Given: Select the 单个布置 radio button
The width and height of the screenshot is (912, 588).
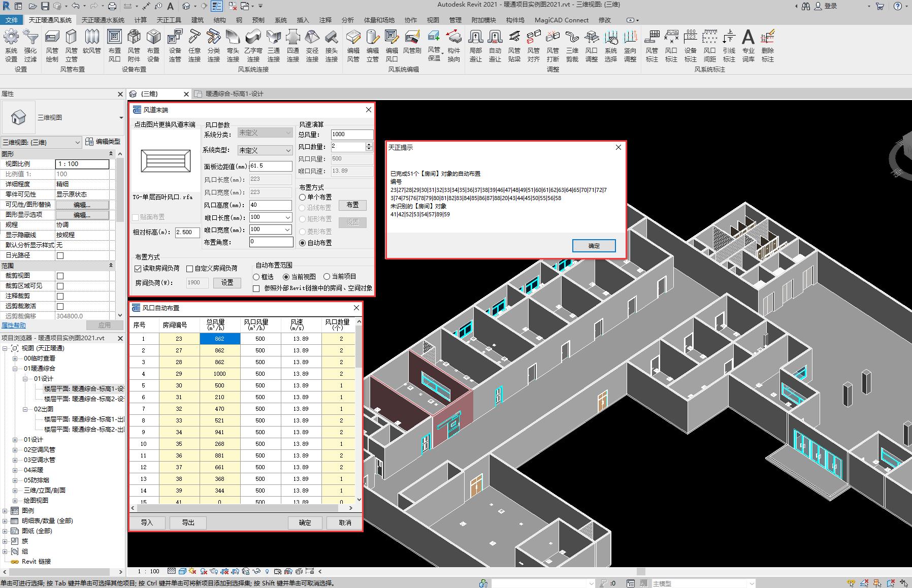Looking at the screenshot, I should (303, 197).
